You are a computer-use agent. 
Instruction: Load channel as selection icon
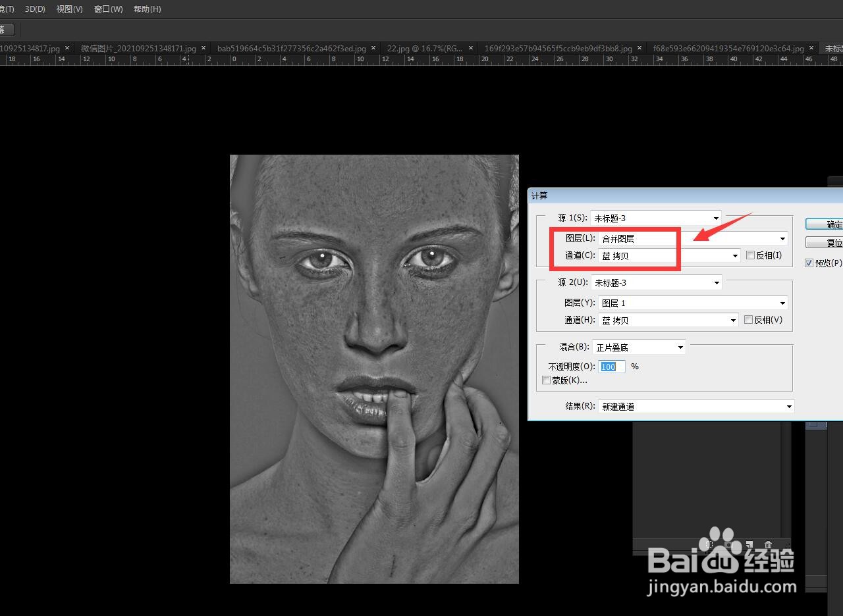coord(710,545)
